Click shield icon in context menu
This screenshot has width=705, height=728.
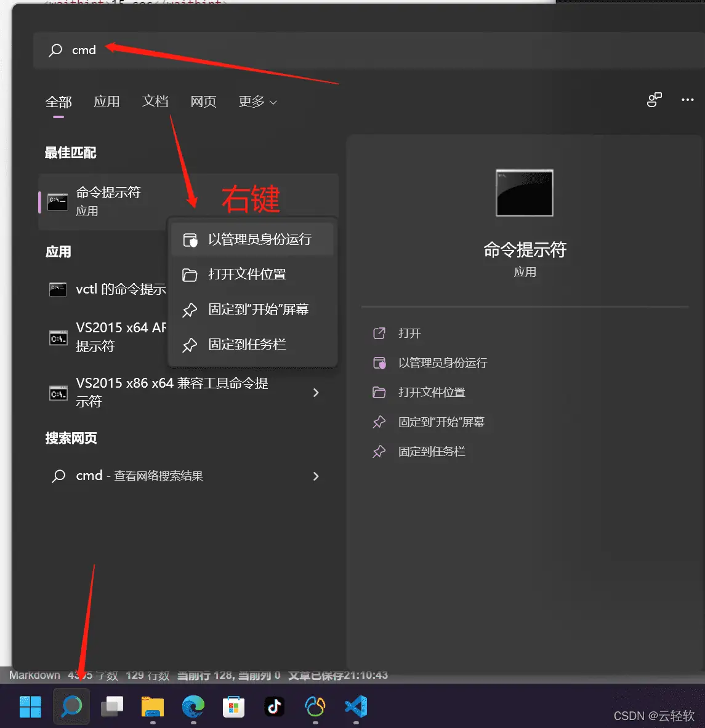[190, 240]
